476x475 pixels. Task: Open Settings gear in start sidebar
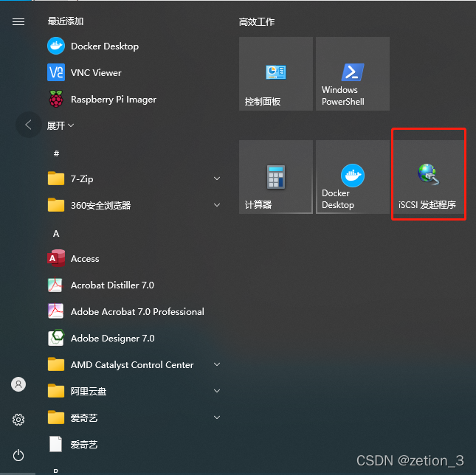18,420
